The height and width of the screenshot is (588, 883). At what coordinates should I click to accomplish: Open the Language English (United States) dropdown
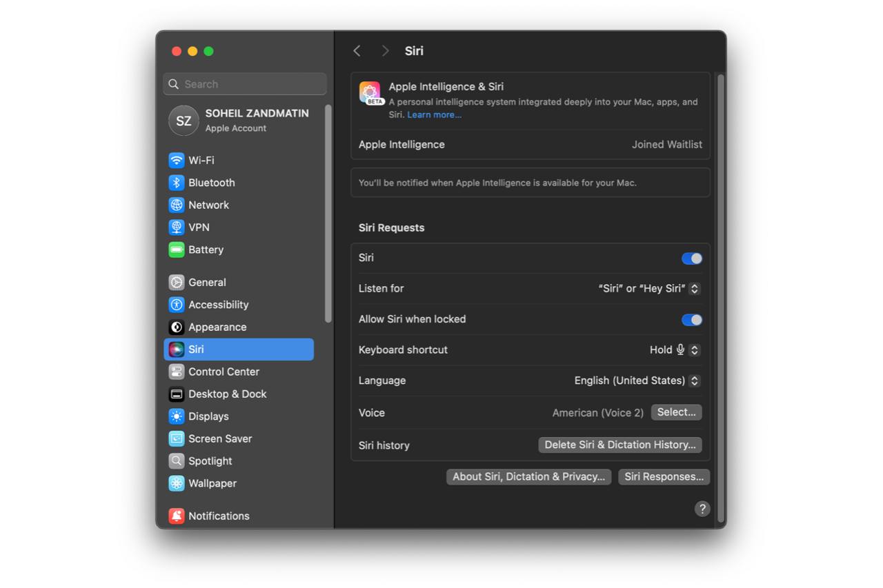click(637, 381)
